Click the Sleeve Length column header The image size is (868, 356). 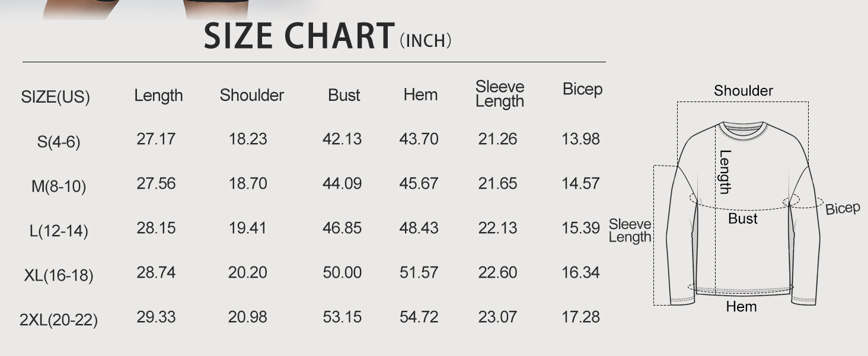click(x=500, y=94)
